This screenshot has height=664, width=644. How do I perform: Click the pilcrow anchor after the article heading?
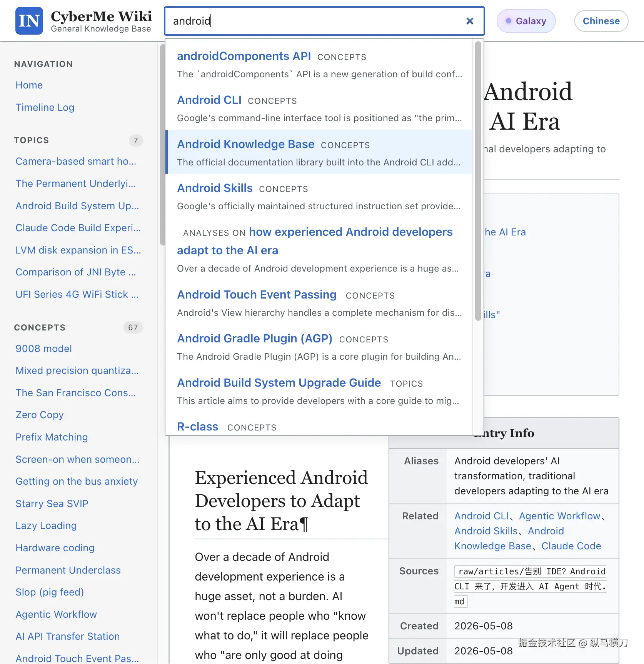(x=304, y=524)
